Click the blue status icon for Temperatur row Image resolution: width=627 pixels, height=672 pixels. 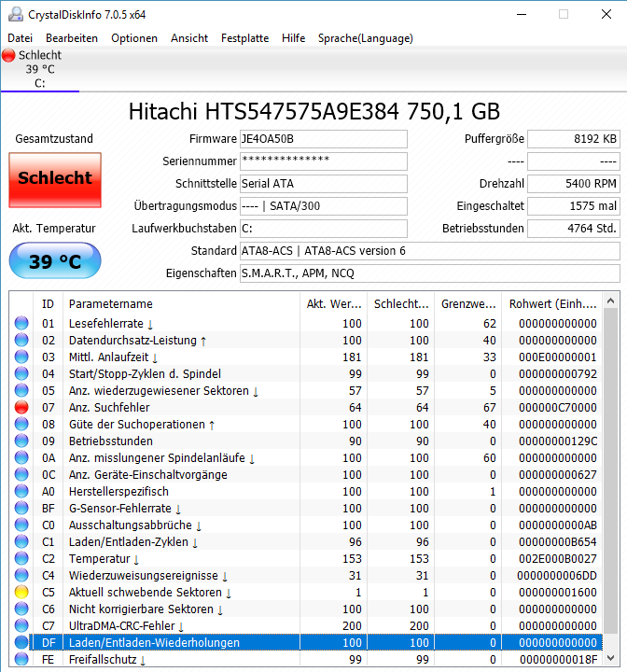pyautogui.click(x=21, y=558)
